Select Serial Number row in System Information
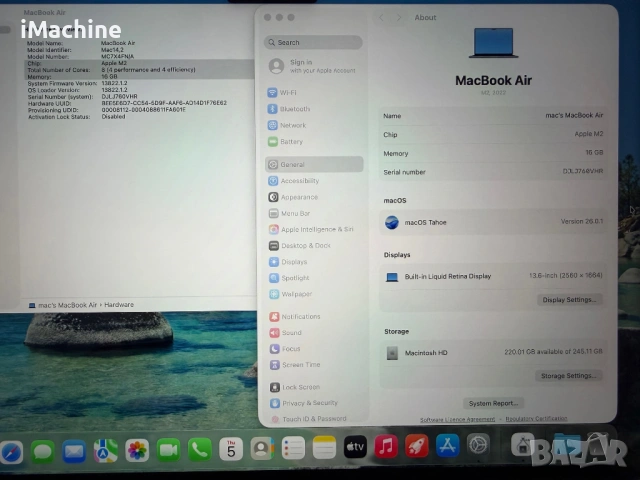Image resolution: width=640 pixels, height=480 pixels. [140, 97]
